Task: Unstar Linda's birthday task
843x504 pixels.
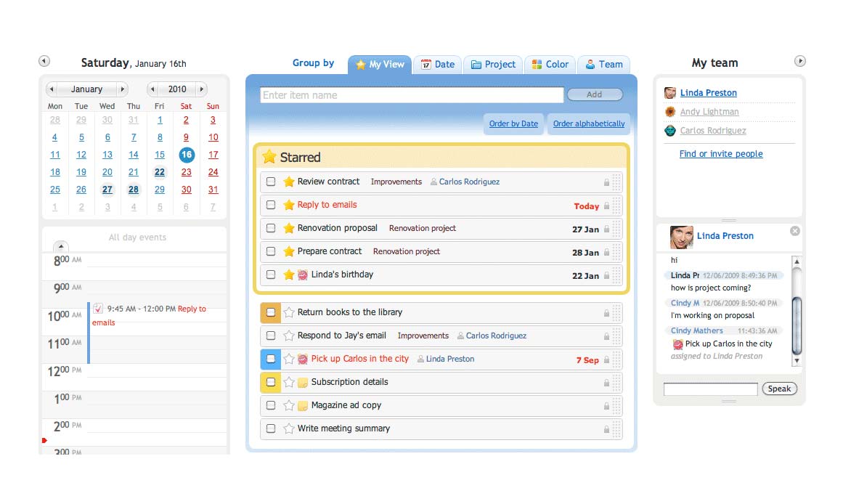Action: click(x=289, y=275)
